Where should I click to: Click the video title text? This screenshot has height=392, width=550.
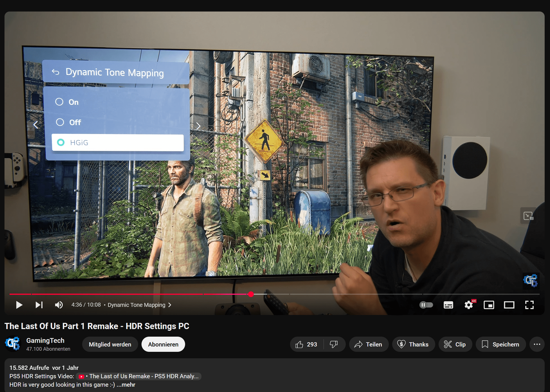97,326
